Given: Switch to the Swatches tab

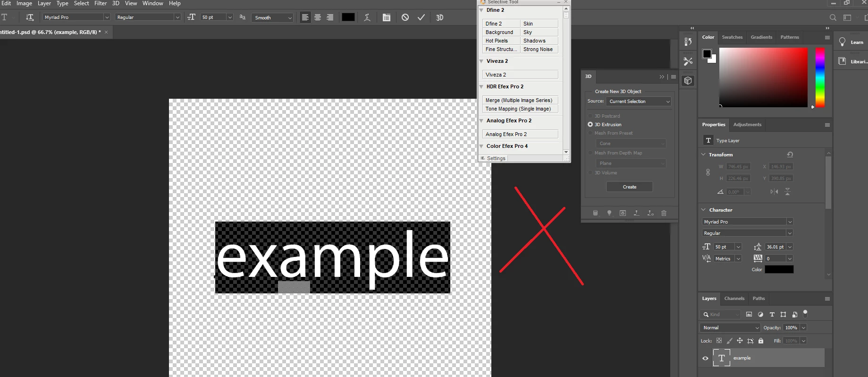Looking at the screenshot, I should pos(732,37).
